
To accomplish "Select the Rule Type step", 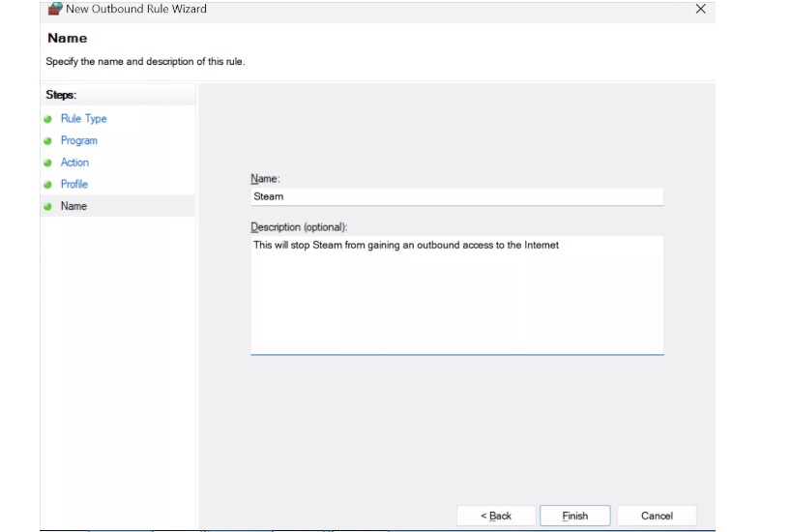I will [x=84, y=119].
